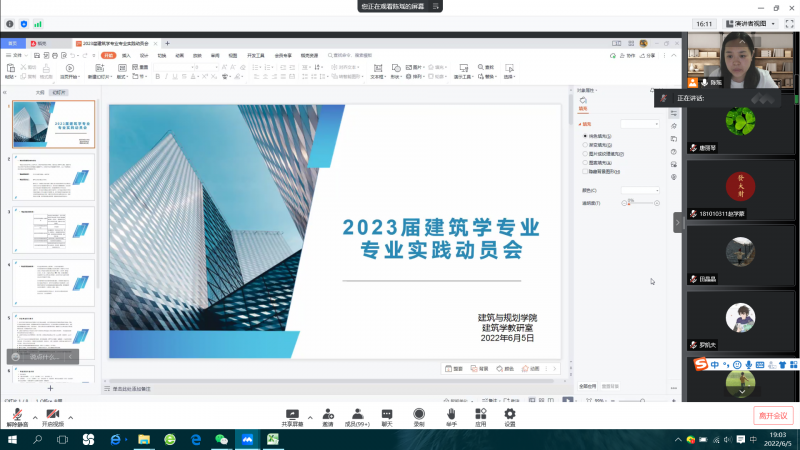
Task: Enable the 隐藏背景图形 checkbox
Action: coord(585,171)
